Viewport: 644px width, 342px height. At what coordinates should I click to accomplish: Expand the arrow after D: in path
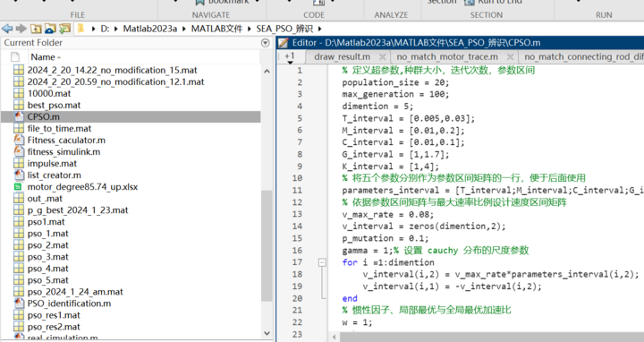tap(115, 29)
